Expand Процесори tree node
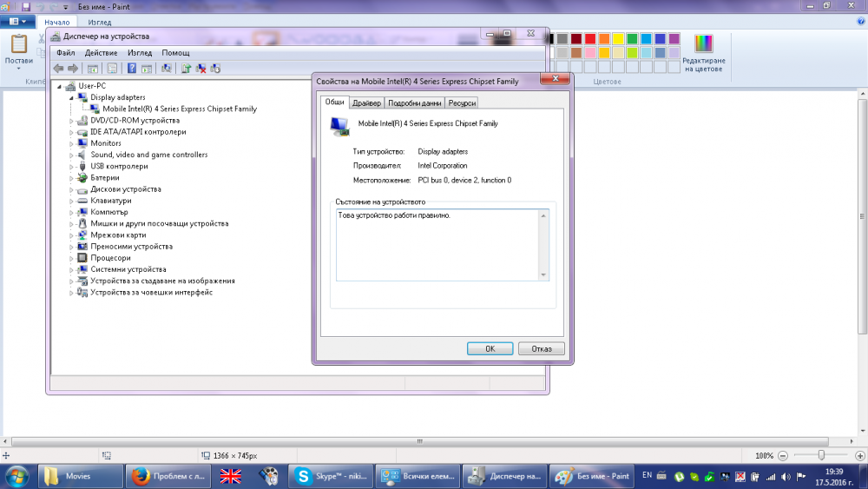The height and width of the screenshot is (489, 868). coord(71,259)
